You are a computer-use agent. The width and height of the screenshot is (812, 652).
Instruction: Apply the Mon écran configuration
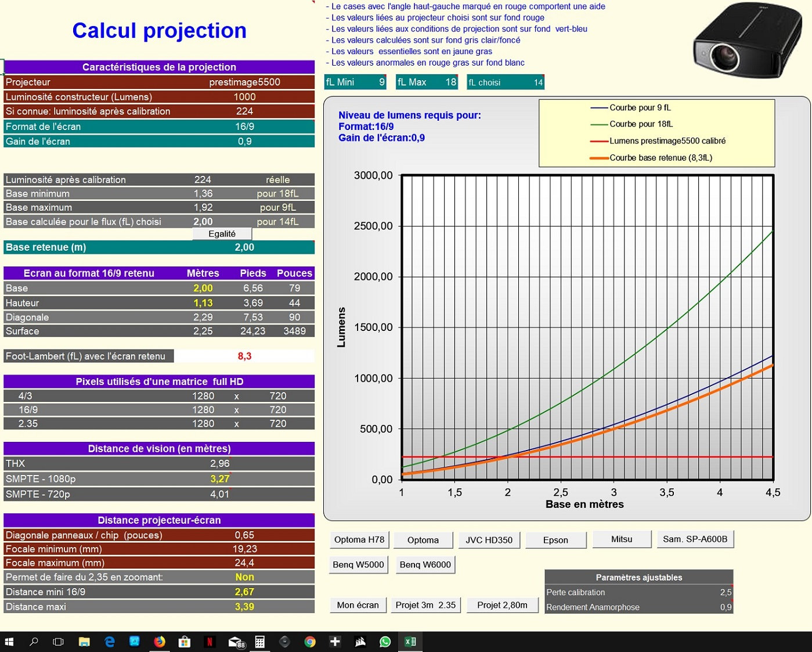[358, 605]
